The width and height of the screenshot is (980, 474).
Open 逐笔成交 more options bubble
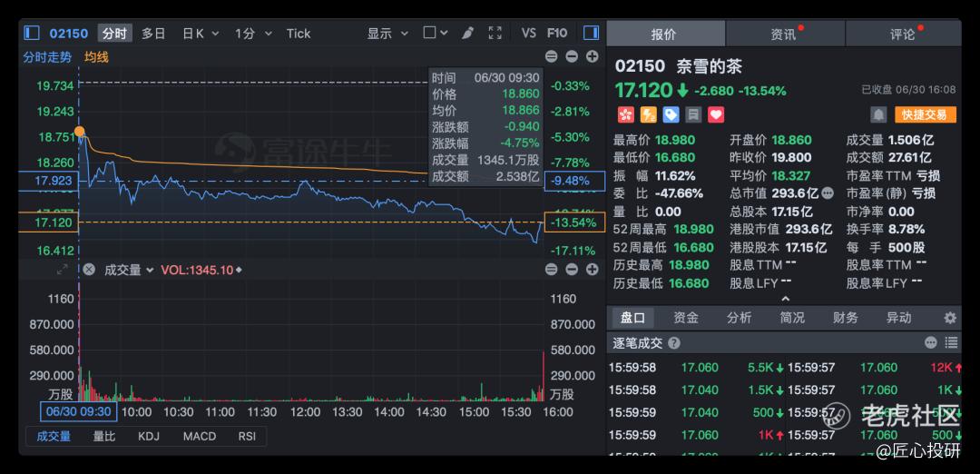click(x=931, y=342)
